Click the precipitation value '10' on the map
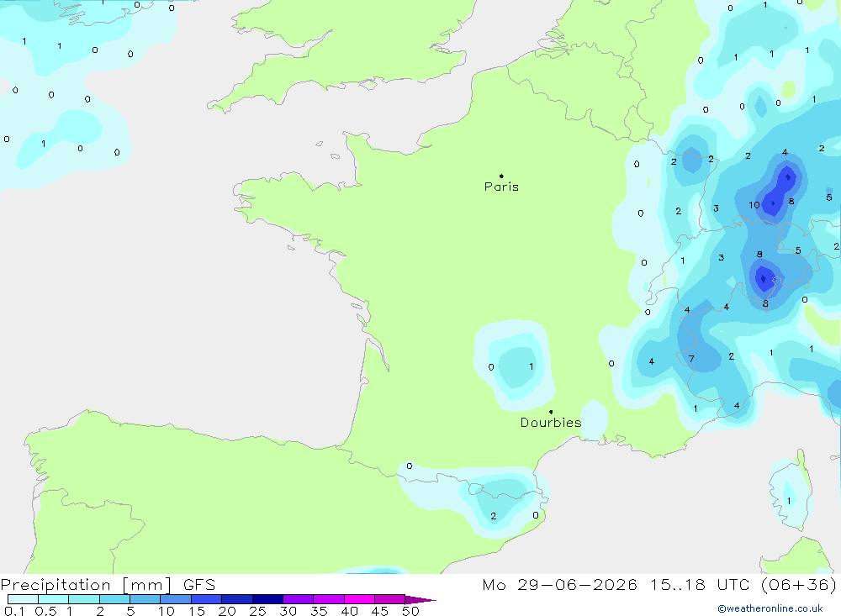Image resolution: width=841 pixels, height=616 pixels. click(754, 205)
